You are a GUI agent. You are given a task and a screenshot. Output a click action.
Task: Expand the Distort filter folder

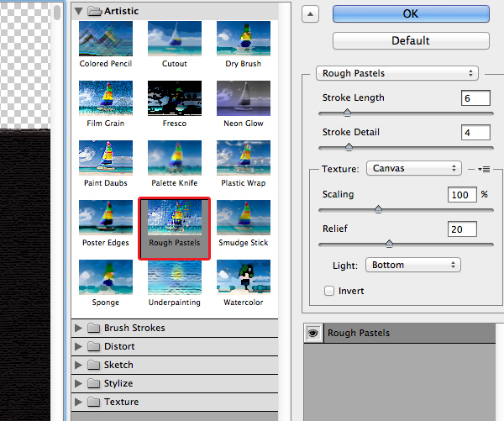(80, 346)
